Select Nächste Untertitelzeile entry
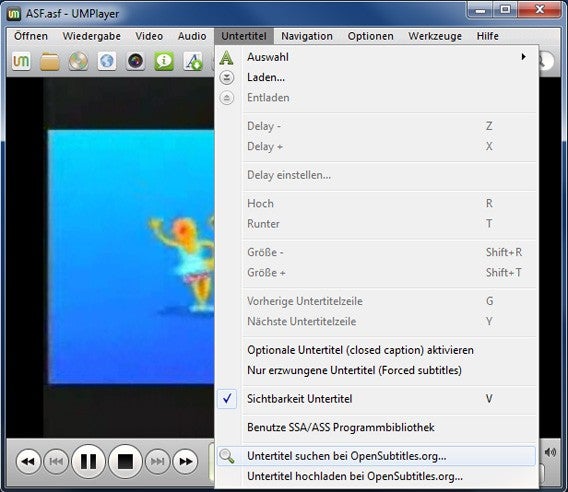 pos(376,322)
